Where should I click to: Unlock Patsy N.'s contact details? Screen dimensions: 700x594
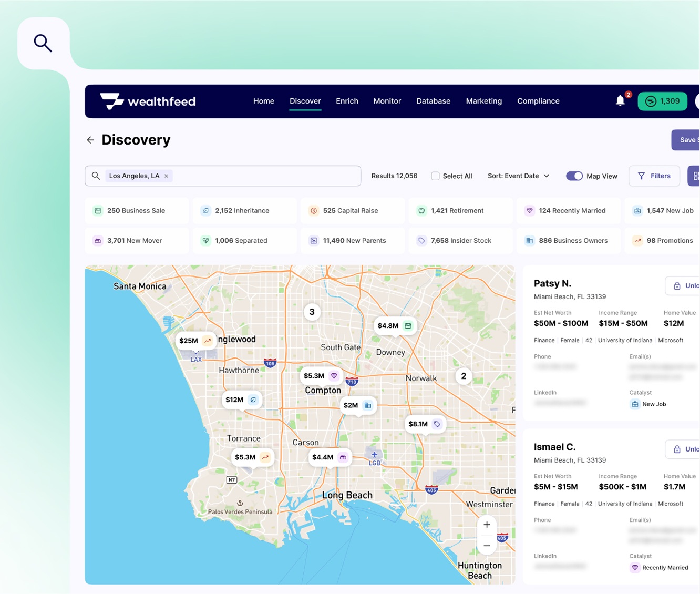683,285
